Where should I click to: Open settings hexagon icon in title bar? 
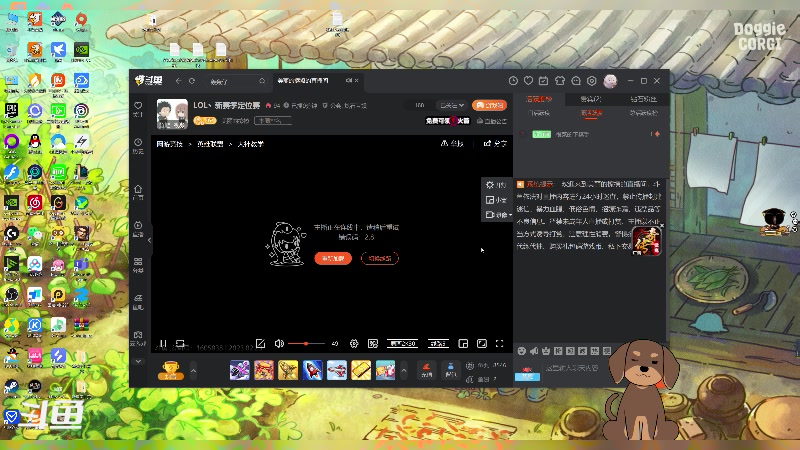click(x=592, y=81)
